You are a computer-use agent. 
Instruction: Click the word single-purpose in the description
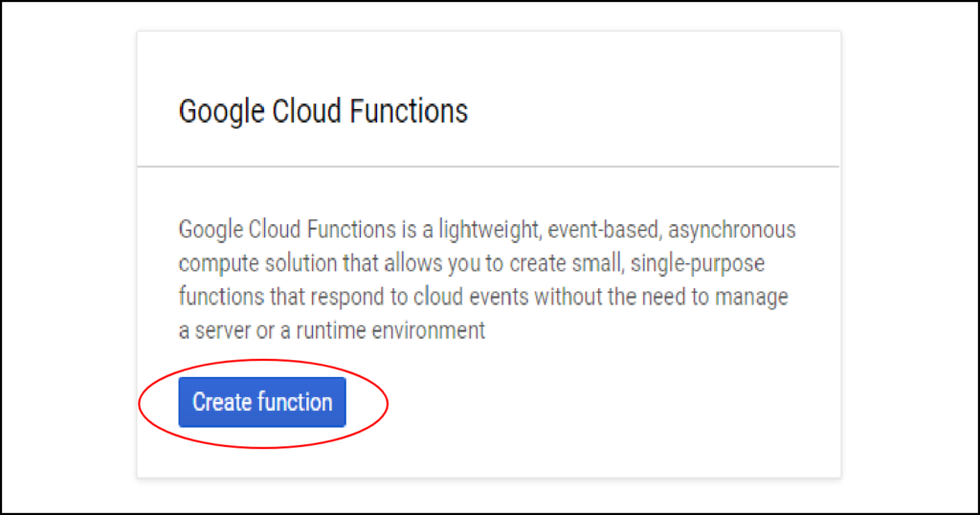pyautogui.click(x=698, y=263)
